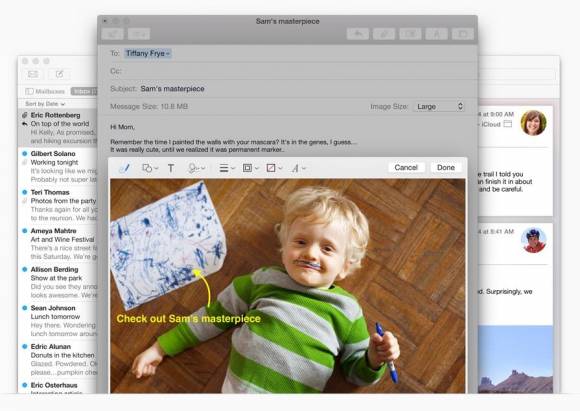The width and height of the screenshot is (580, 411).
Task: Open the Shapes tool menu
Action: point(150,168)
